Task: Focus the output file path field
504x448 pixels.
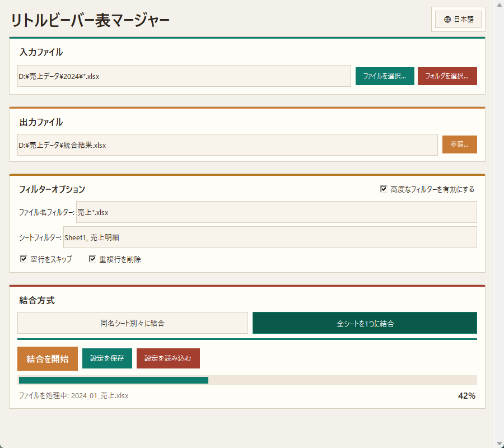Action: (x=227, y=144)
